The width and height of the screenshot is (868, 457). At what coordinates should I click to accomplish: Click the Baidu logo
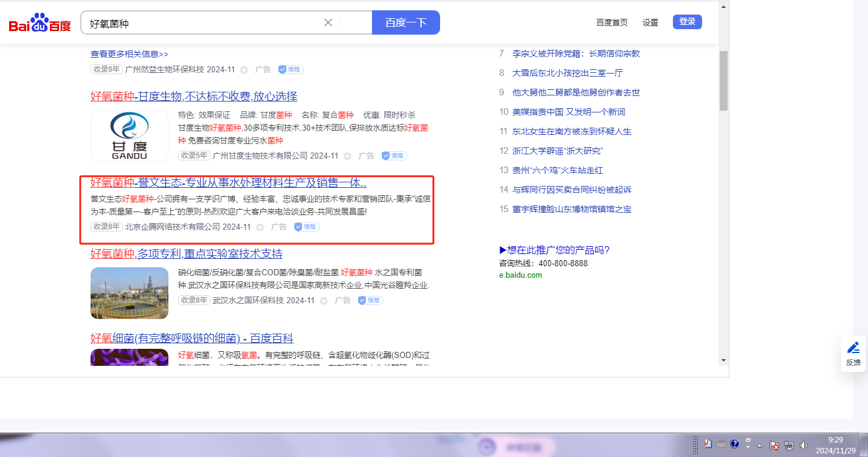click(x=40, y=24)
